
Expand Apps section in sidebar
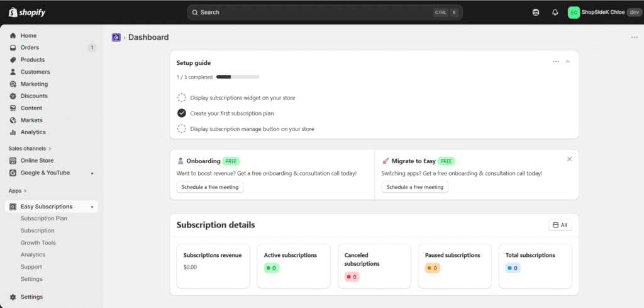point(18,191)
